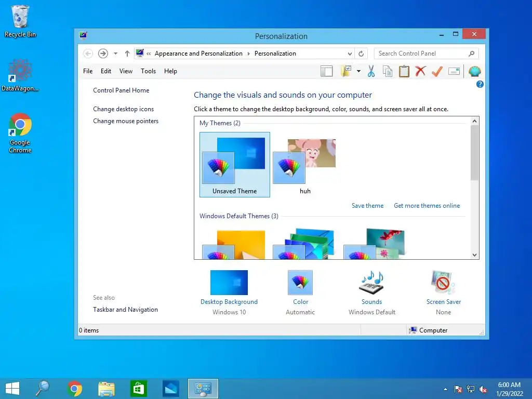
Task: Click Get more themes online
Action: 427,206
